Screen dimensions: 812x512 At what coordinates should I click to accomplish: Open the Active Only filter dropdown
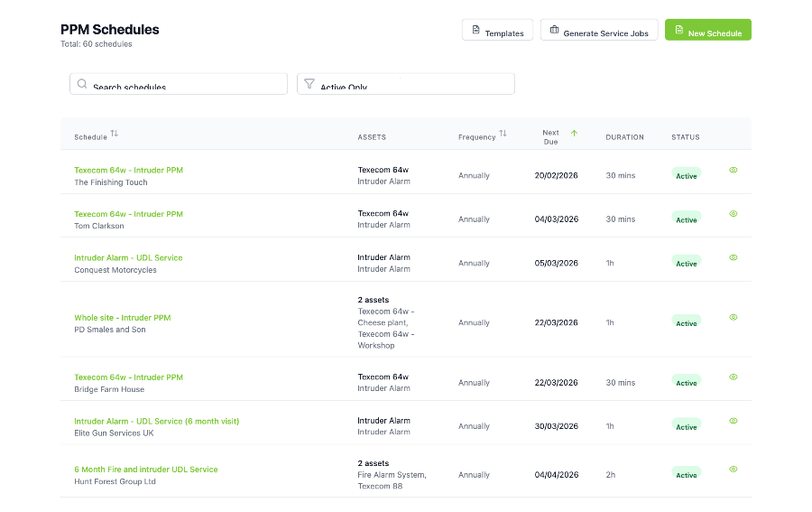click(405, 84)
